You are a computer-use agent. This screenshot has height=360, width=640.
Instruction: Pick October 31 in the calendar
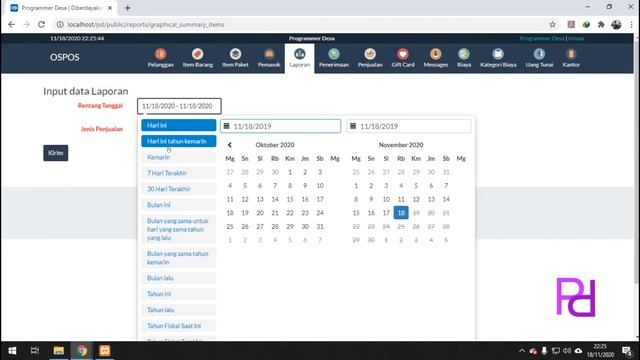pos(320,227)
